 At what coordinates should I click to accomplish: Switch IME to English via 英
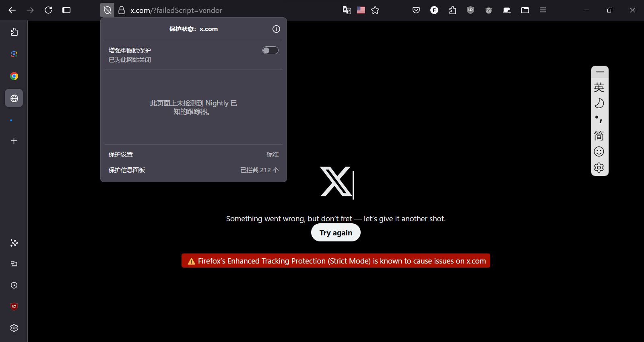click(x=599, y=87)
